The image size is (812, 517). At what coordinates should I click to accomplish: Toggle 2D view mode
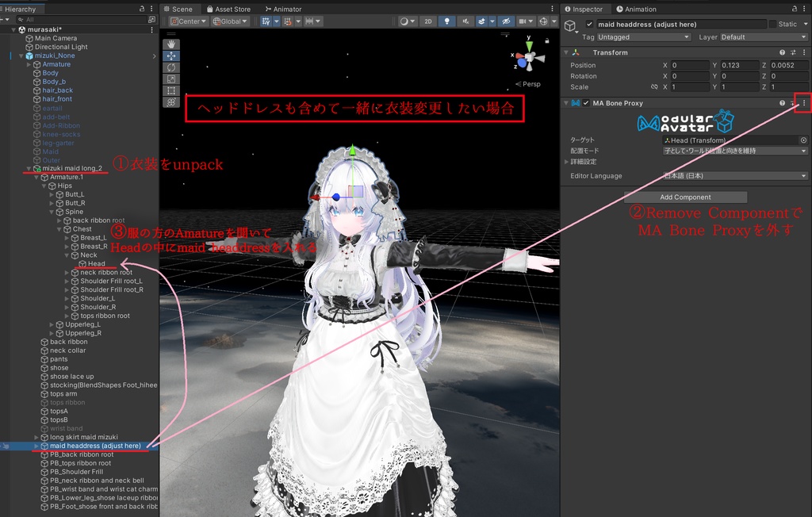tap(427, 21)
